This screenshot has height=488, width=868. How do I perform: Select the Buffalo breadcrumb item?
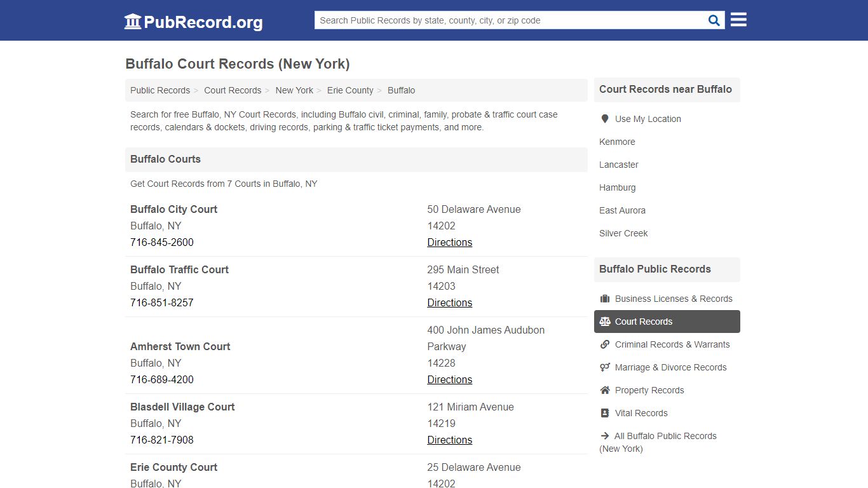click(x=401, y=90)
